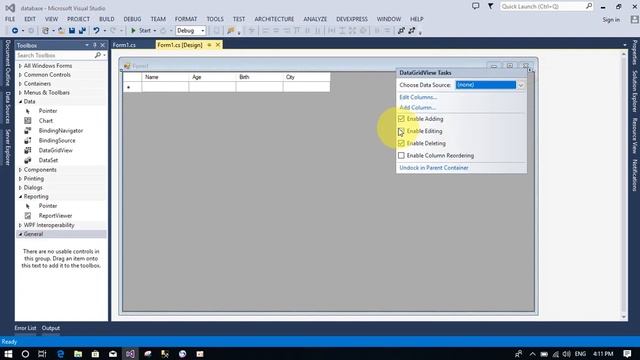
Task: Close the Toolbox panel
Action: coord(102,45)
